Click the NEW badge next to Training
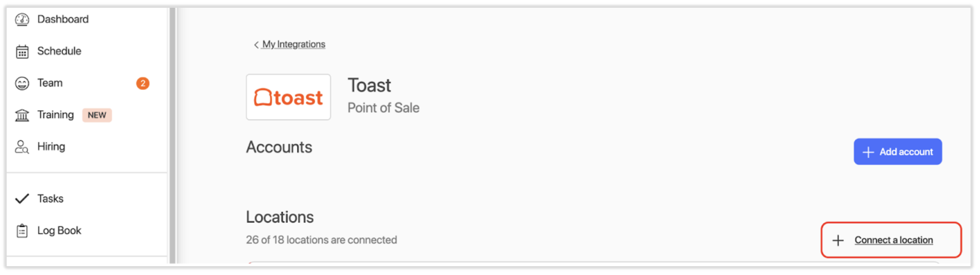 97,115
